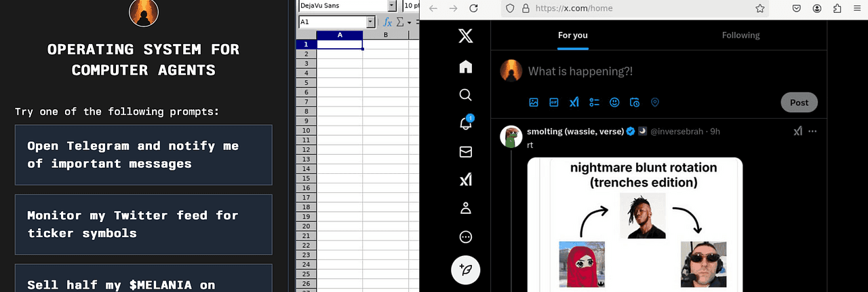Bookmark this page with the star icon
Screen dimensions: 868x292
[x=760, y=8]
